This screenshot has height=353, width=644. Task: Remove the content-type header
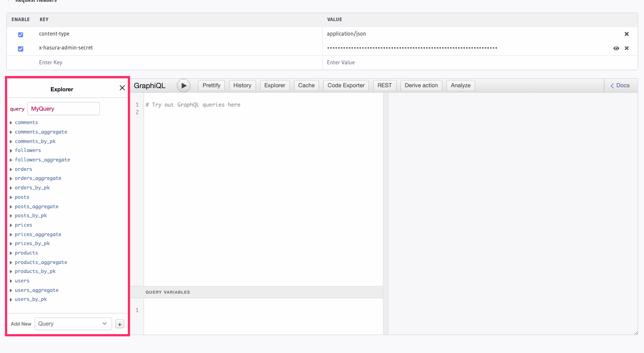[626, 33]
